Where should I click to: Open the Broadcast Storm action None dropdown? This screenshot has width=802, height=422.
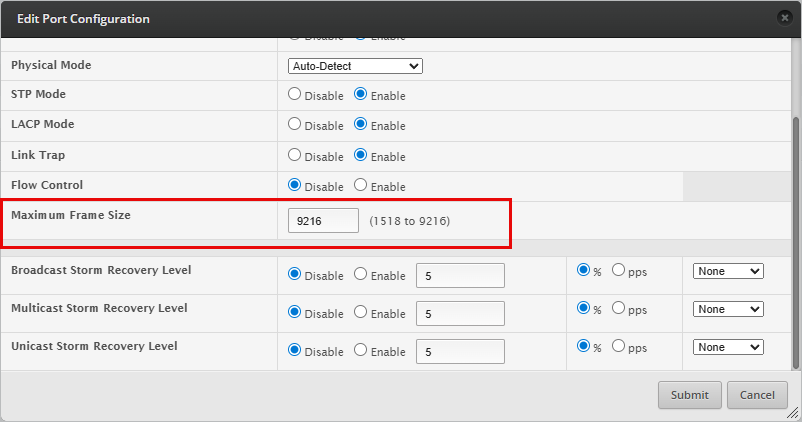(728, 271)
